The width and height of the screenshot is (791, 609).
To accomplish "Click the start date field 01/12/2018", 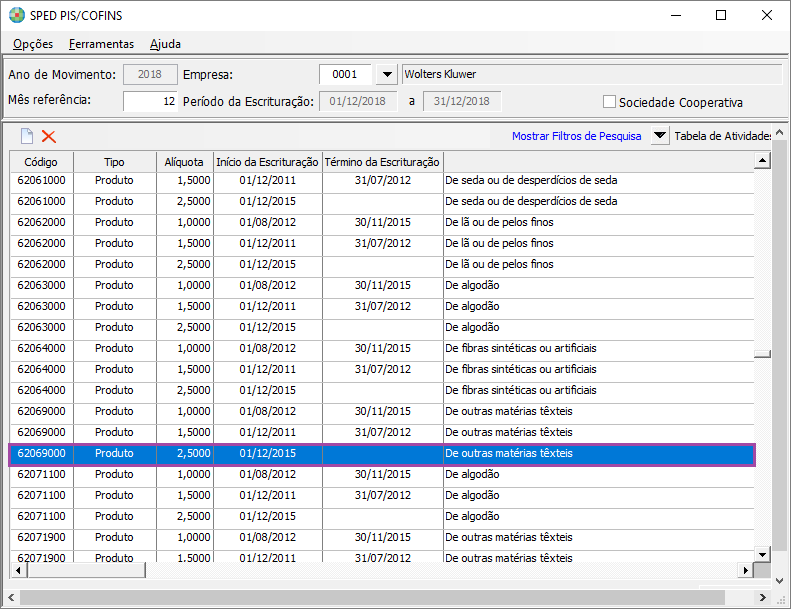I will (358, 101).
